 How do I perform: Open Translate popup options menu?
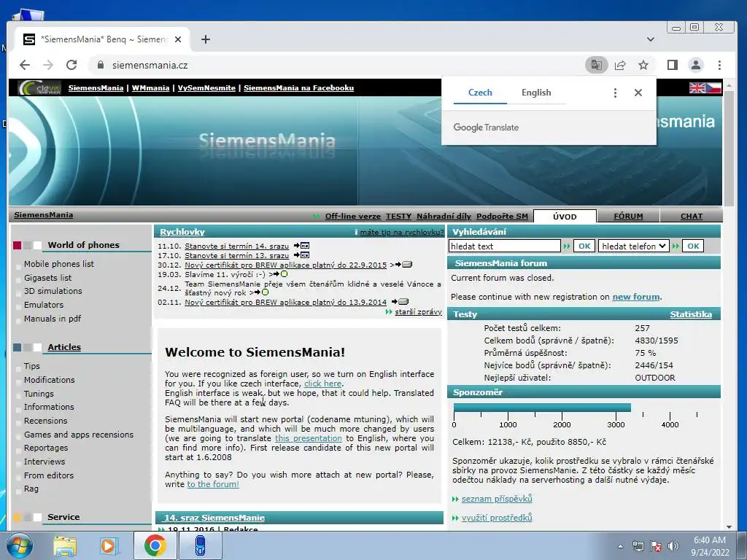coord(615,93)
